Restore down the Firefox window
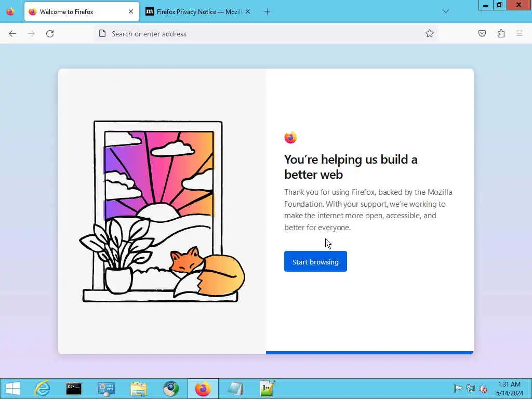 499,5
